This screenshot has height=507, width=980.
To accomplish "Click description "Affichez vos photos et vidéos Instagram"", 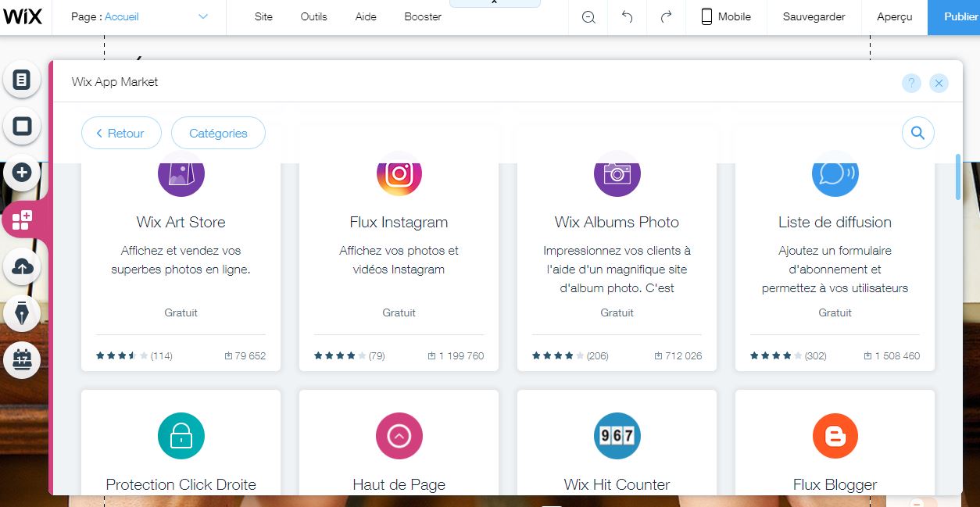I will (399, 260).
